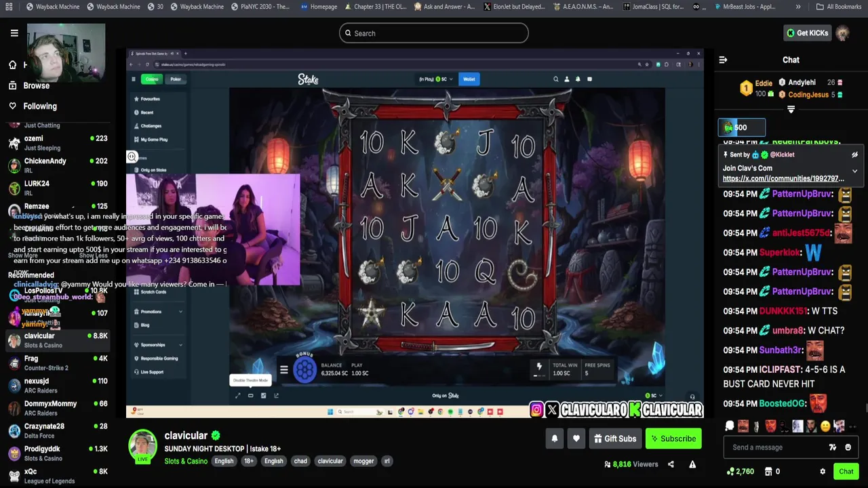This screenshot has height=488, width=868.
Task: Open the ChickenAndy channel
Action: point(57,165)
